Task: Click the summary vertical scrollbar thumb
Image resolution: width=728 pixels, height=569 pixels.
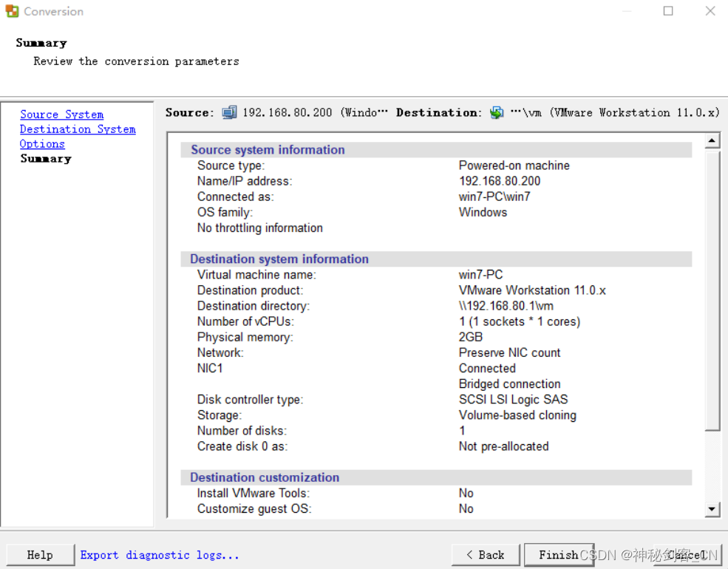Action: tap(712, 290)
